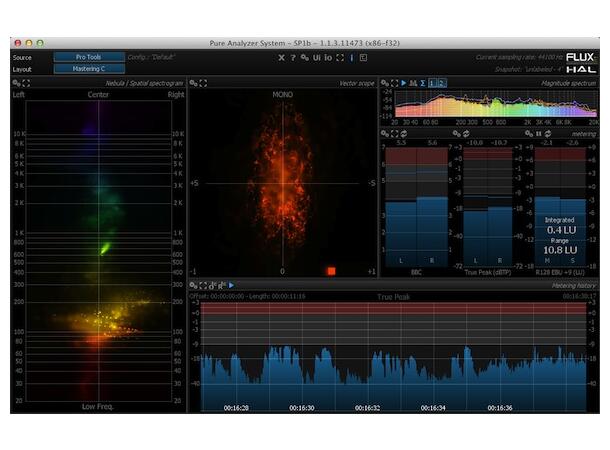610x450 pixels.
Task: Click the orange square in Vector scope
Action: (x=331, y=271)
